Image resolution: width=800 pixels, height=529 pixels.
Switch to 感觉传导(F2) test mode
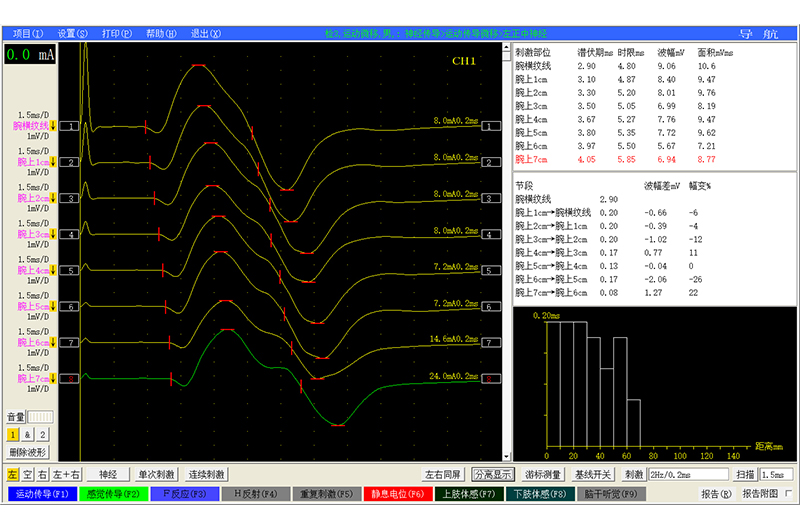pos(110,493)
